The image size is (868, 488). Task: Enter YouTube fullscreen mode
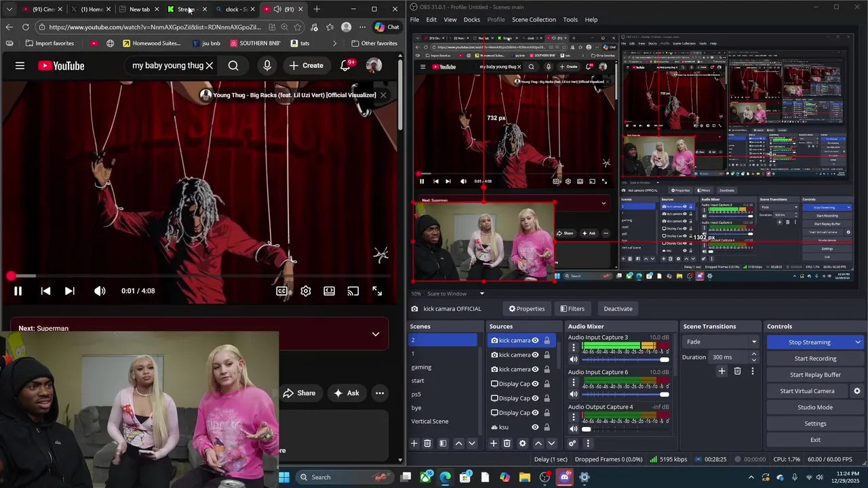(377, 291)
